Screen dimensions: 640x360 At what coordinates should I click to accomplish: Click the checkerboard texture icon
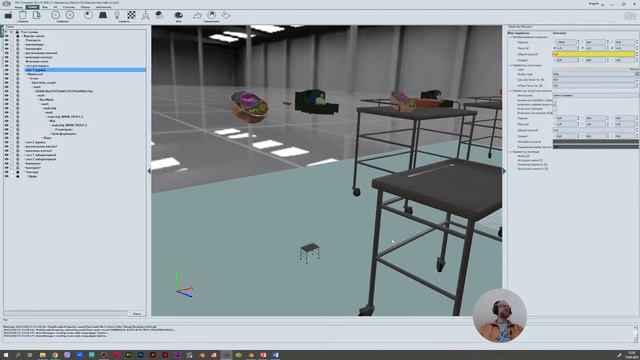click(x=131, y=16)
